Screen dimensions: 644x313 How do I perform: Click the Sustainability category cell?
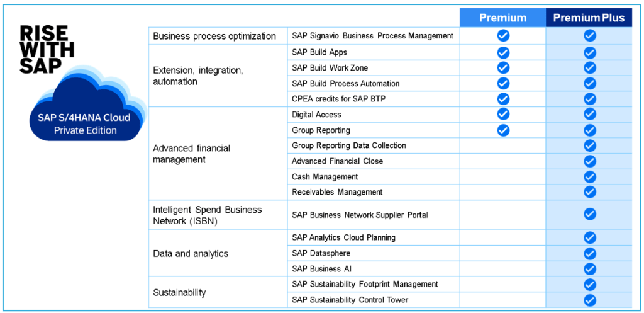(x=180, y=292)
